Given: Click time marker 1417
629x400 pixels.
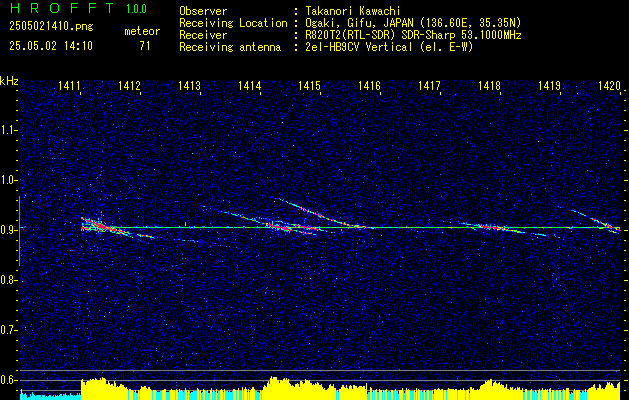Looking at the screenshot, I should 429,85.
